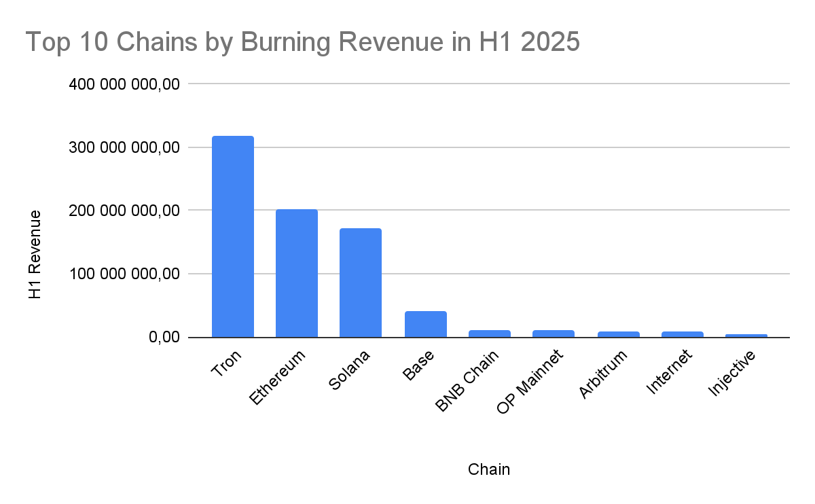
Task: Click the BNB Chain axis label
Action: coord(467,382)
